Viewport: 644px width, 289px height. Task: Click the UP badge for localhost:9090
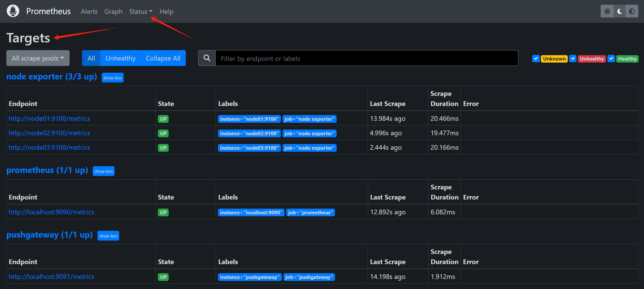[x=163, y=212]
